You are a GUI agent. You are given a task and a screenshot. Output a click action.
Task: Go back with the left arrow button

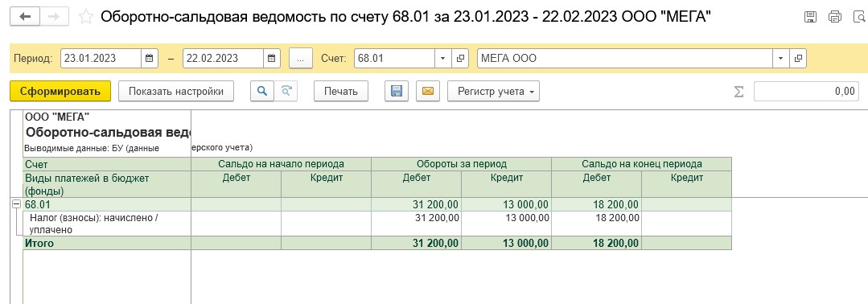point(24,16)
